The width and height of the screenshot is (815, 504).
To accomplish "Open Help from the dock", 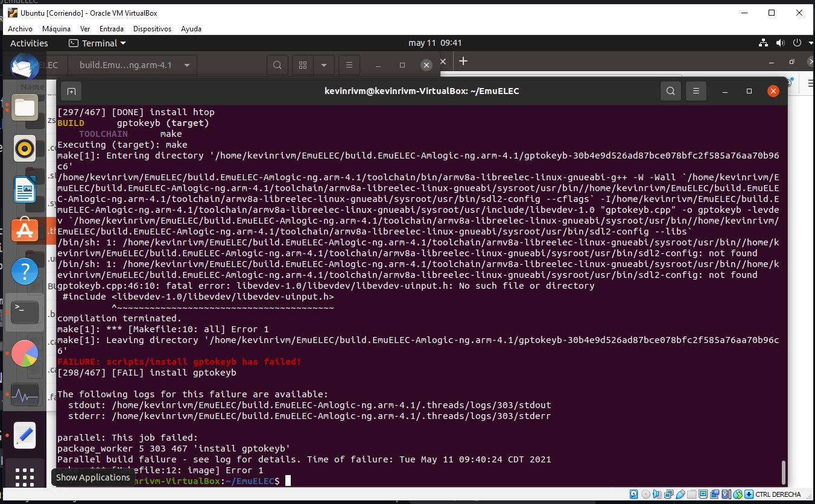I will pyautogui.click(x=25, y=272).
